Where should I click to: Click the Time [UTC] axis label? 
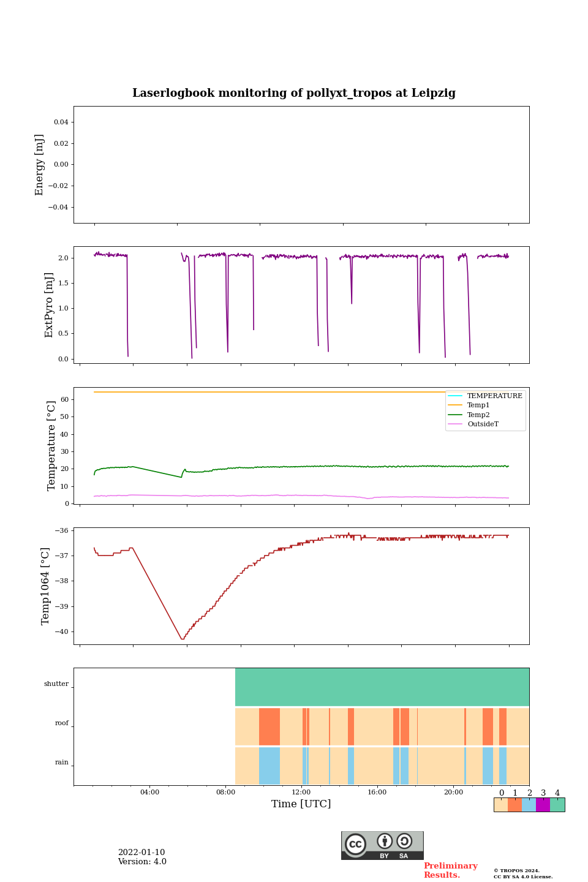(x=301, y=804)
